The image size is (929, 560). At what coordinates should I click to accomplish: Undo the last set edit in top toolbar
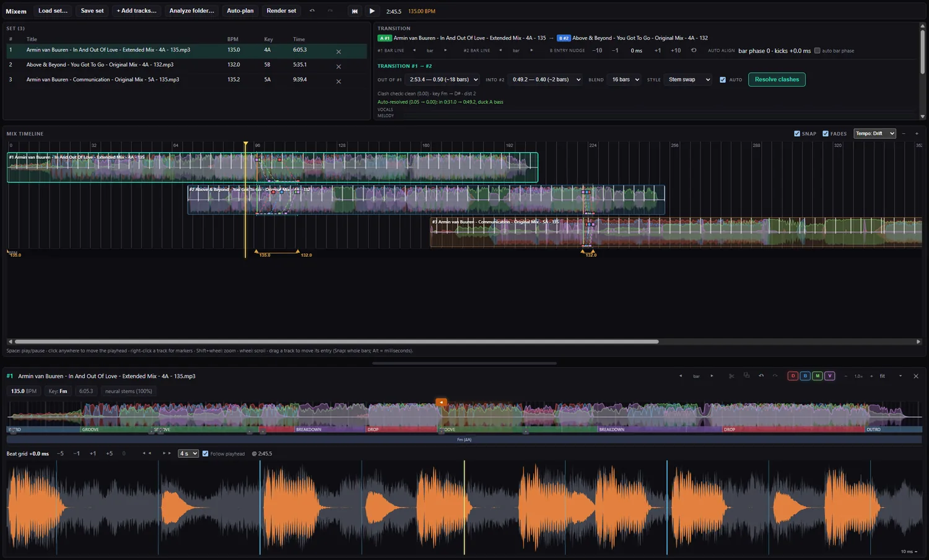[x=312, y=11]
